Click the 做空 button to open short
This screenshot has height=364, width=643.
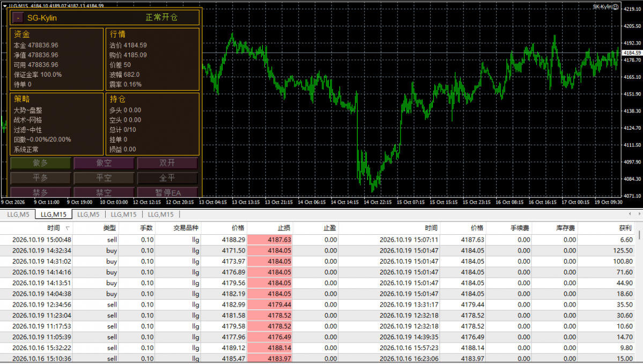click(104, 163)
